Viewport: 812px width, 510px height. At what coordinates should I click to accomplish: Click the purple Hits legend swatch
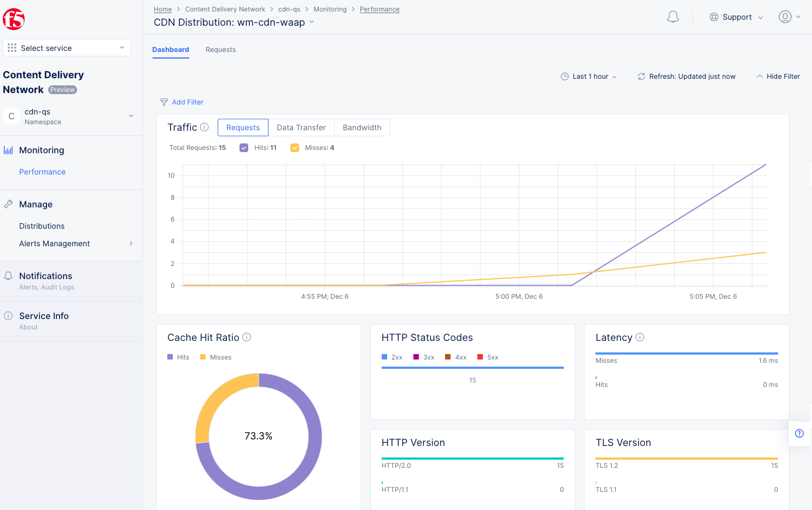171,357
